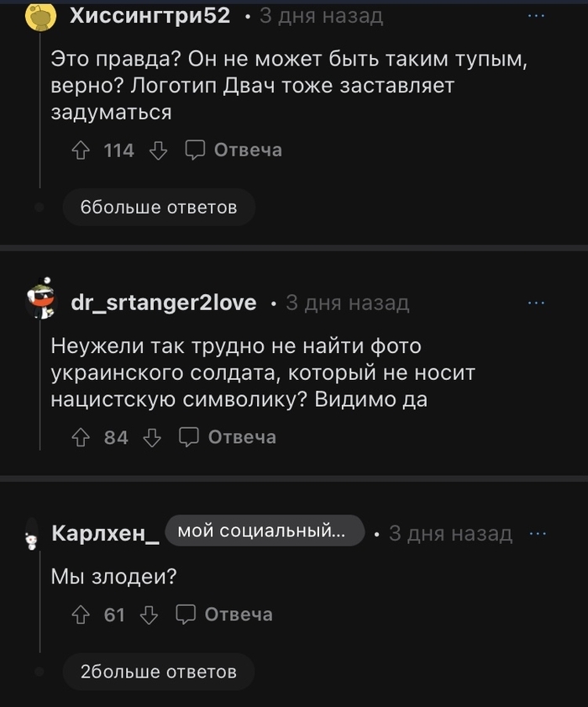Reply to the Хиссингтри52 comment
Screen dimensions: 588x707
pos(233,150)
